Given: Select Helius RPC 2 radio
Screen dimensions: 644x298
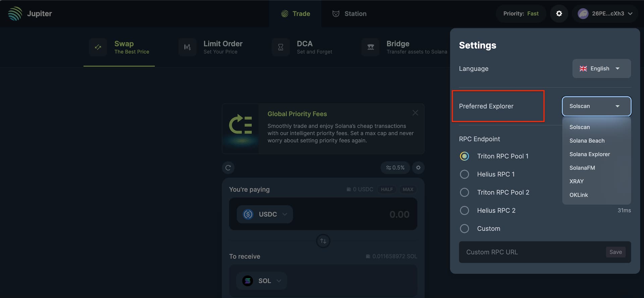Looking at the screenshot, I should tap(465, 211).
